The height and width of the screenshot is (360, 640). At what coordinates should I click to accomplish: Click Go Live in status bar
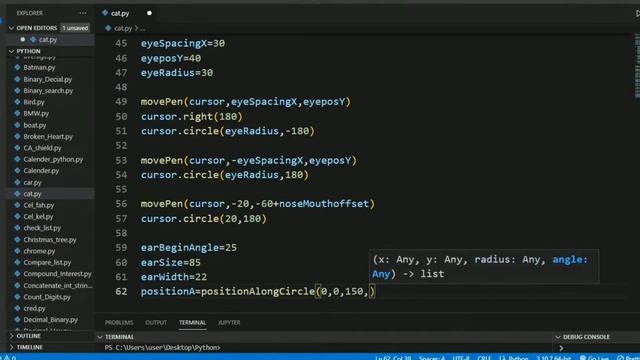[594, 358]
